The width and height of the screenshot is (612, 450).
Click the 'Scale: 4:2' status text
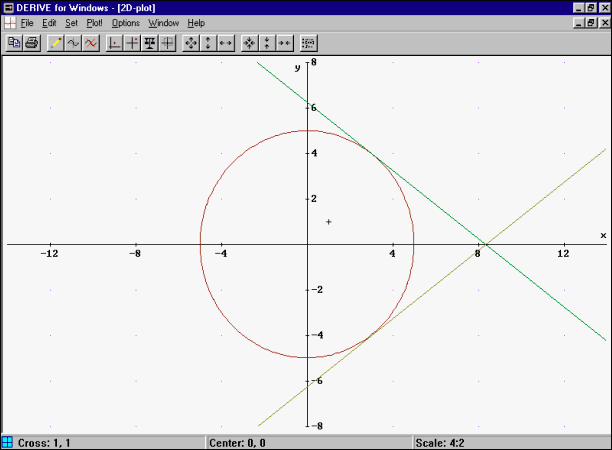[440, 443]
